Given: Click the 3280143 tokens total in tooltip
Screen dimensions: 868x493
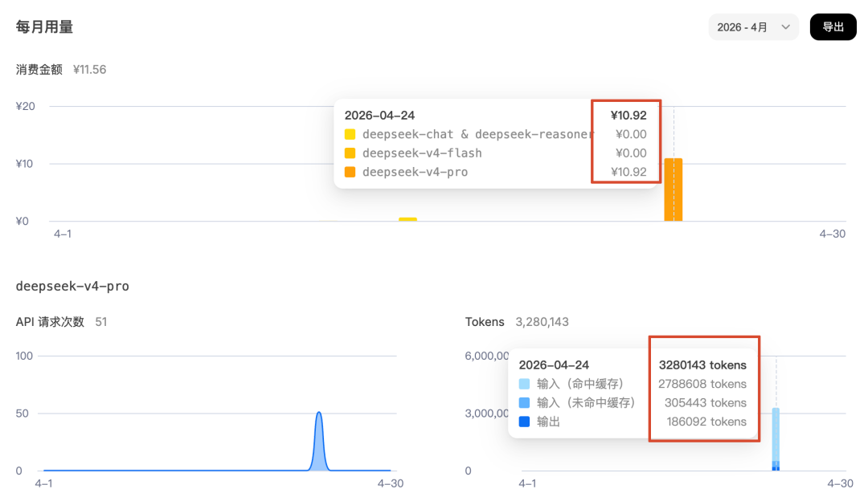Looking at the screenshot, I should 702,365.
